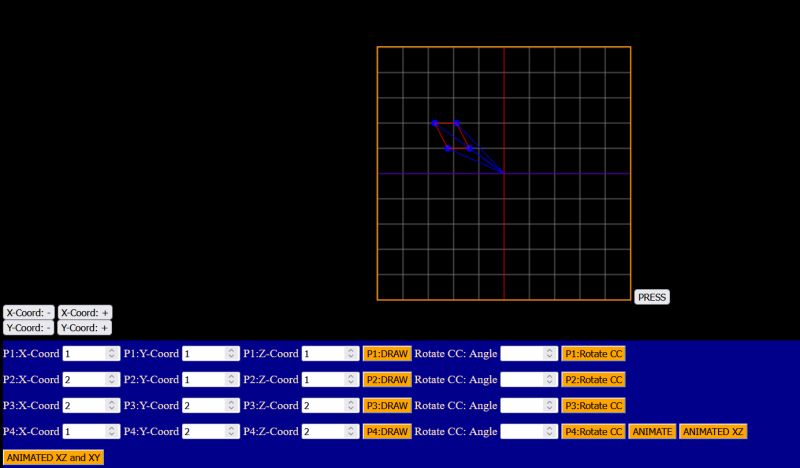Click the P2:Rotate CC button
This screenshot has height=468, width=800.
coord(593,380)
